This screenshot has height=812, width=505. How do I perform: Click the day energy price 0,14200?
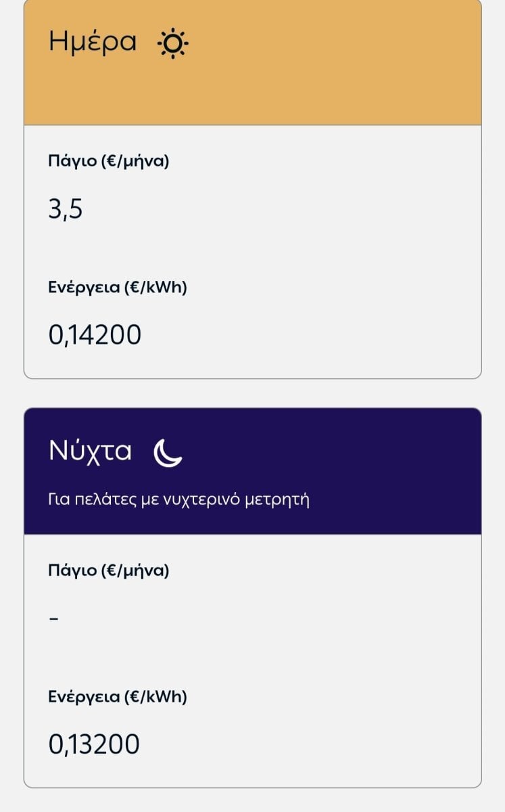coord(95,335)
